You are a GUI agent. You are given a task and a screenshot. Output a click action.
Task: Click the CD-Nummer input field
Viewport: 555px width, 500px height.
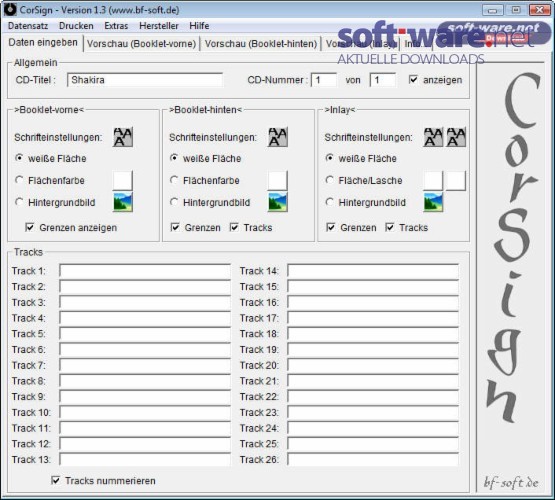pyautogui.click(x=324, y=80)
